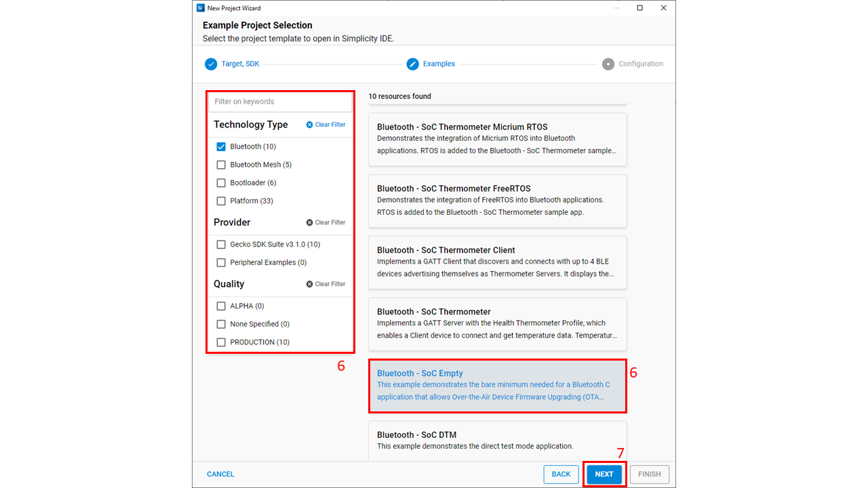Image resolution: width=868 pixels, height=488 pixels.
Task: Go BACK to the previous step
Action: pos(561,474)
